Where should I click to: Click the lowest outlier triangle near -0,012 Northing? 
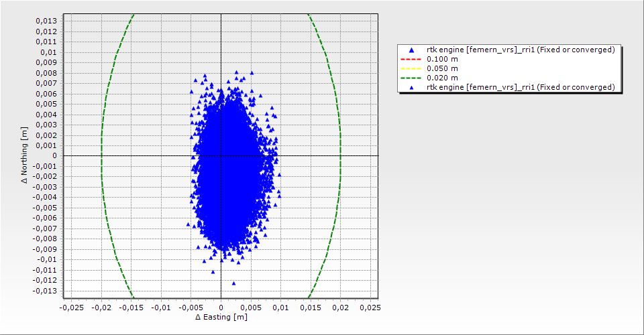pos(233,283)
